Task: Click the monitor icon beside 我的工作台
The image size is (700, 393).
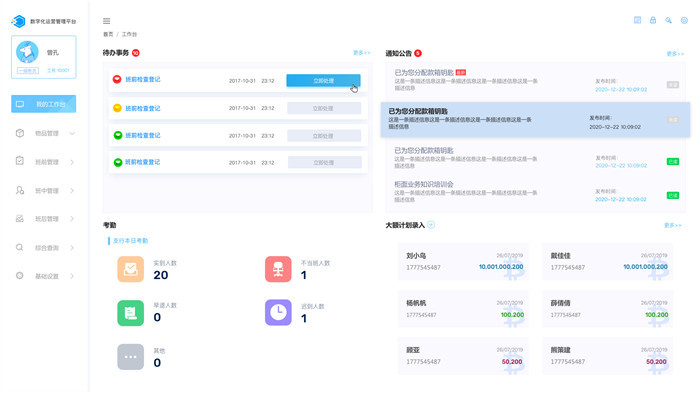Action: pyautogui.click(x=20, y=104)
